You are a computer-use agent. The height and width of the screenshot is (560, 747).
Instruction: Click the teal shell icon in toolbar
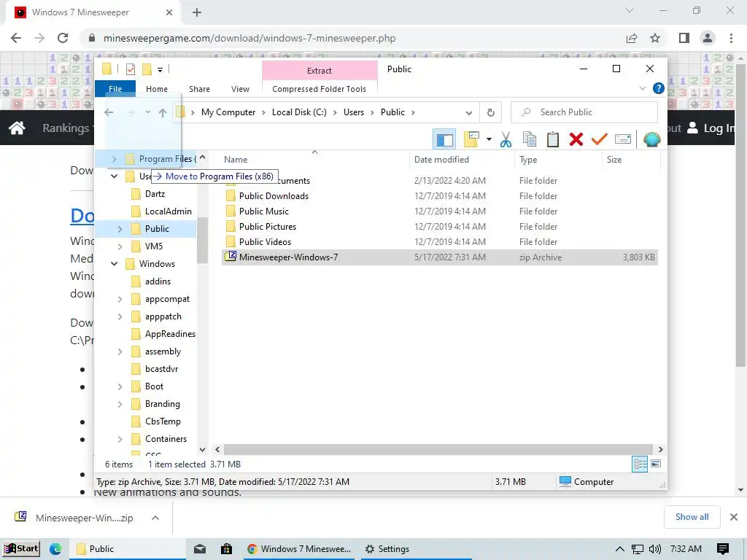(651, 139)
